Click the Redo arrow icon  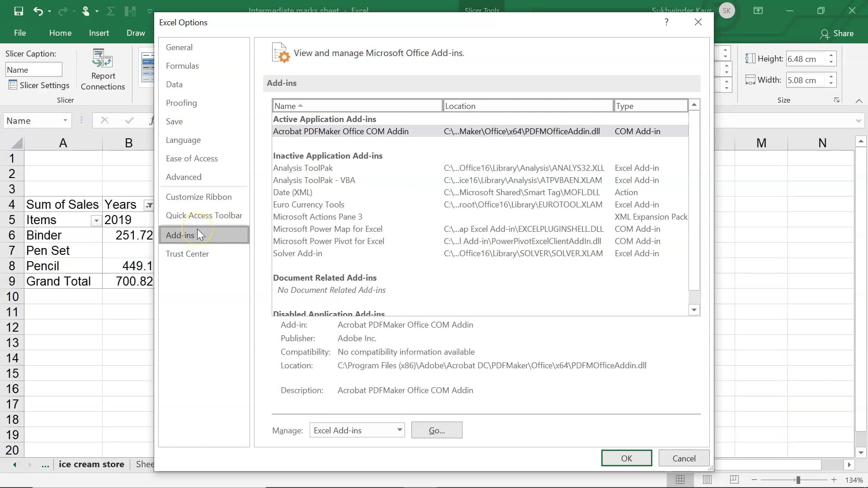62,11
